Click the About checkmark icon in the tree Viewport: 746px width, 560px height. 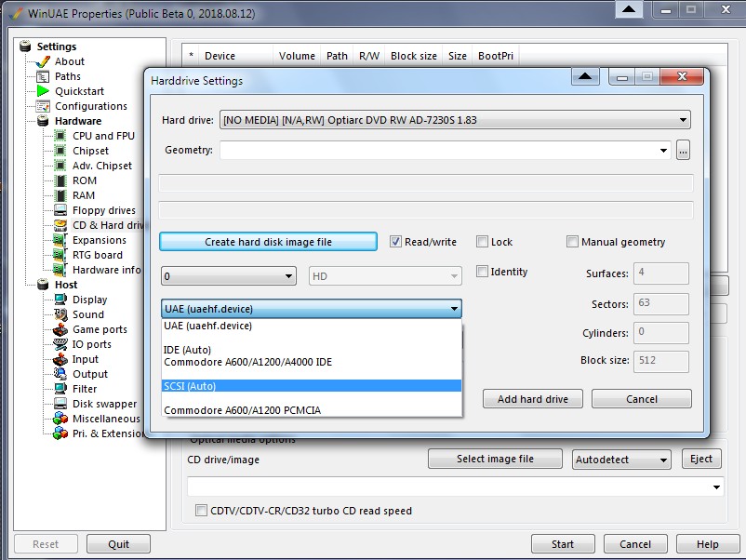pyautogui.click(x=42, y=61)
